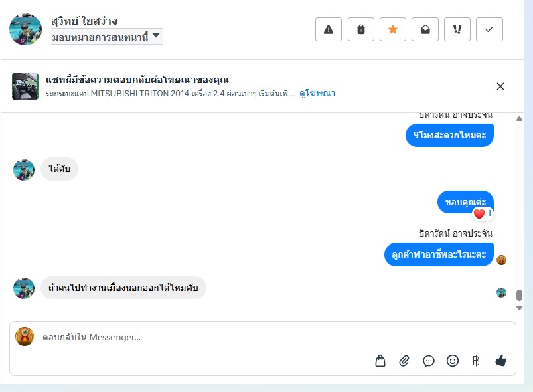This screenshot has width=533, height=392.
Task: Open the มอบหมายการสนทนานี้ assignment dropdown
Action: click(x=107, y=37)
